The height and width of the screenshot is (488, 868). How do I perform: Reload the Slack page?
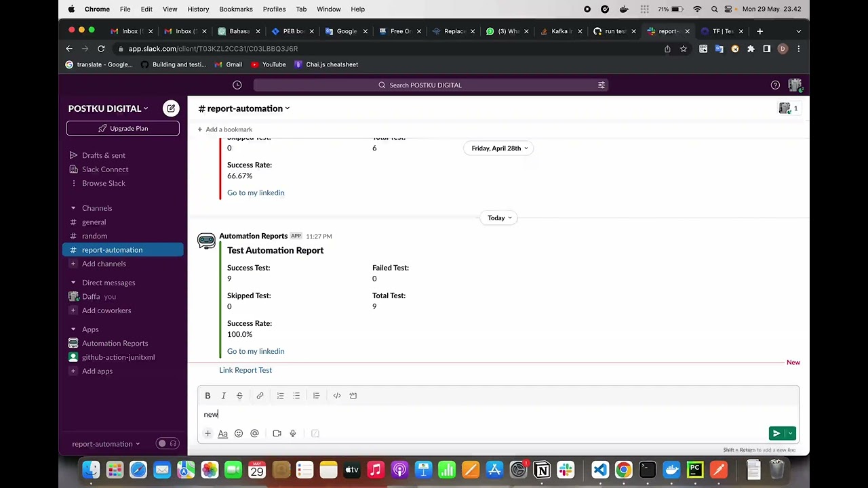click(x=101, y=49)
